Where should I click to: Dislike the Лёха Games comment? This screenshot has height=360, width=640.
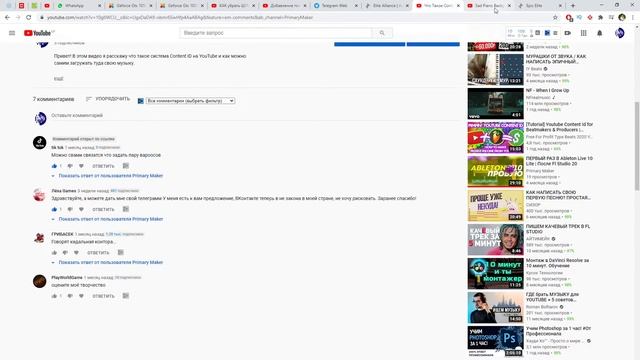[x=70, y=209]
